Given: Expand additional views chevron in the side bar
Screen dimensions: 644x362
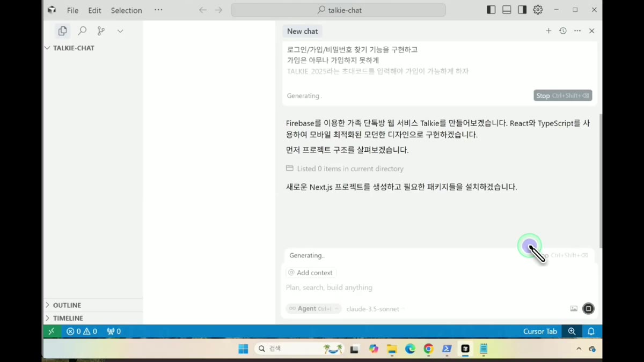Looking at the screenshot, I should tap(120, 31).
